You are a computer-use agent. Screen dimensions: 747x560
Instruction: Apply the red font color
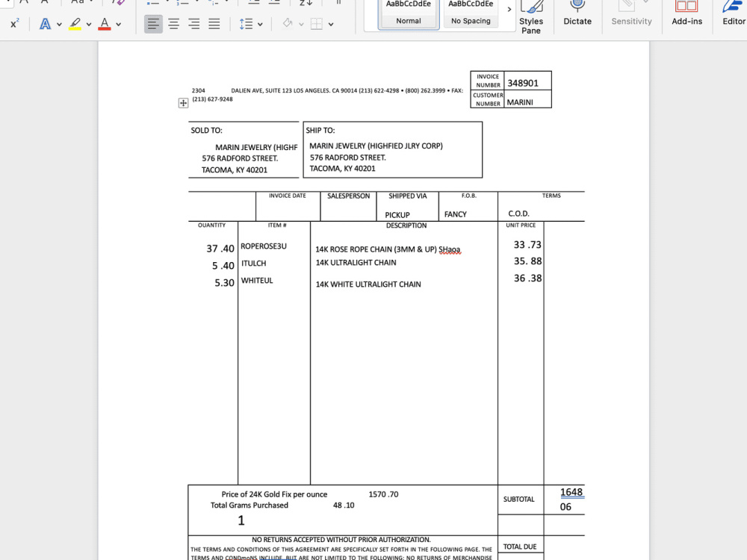(105, 24)
